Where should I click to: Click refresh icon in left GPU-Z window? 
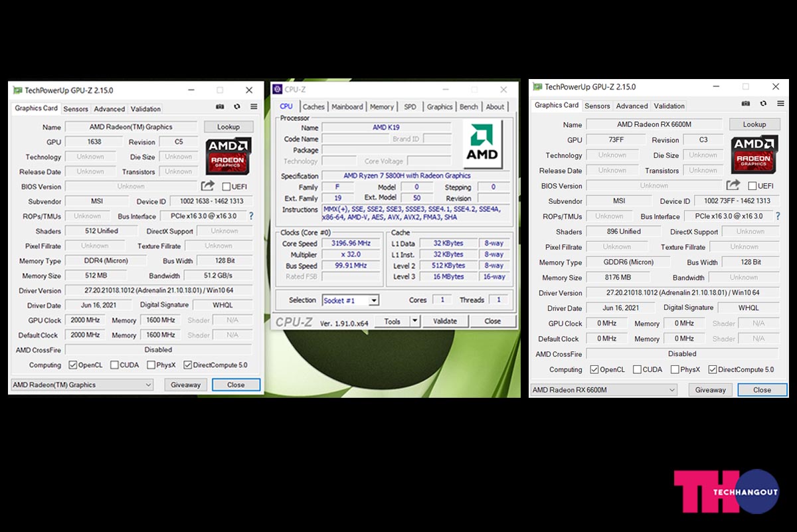237,106
